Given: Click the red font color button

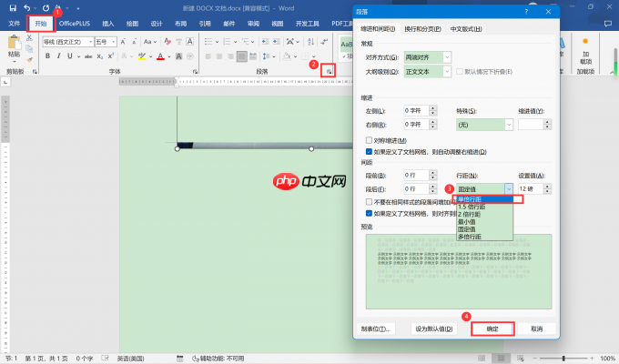Looking at the screenshot, I should pos(160,56).
